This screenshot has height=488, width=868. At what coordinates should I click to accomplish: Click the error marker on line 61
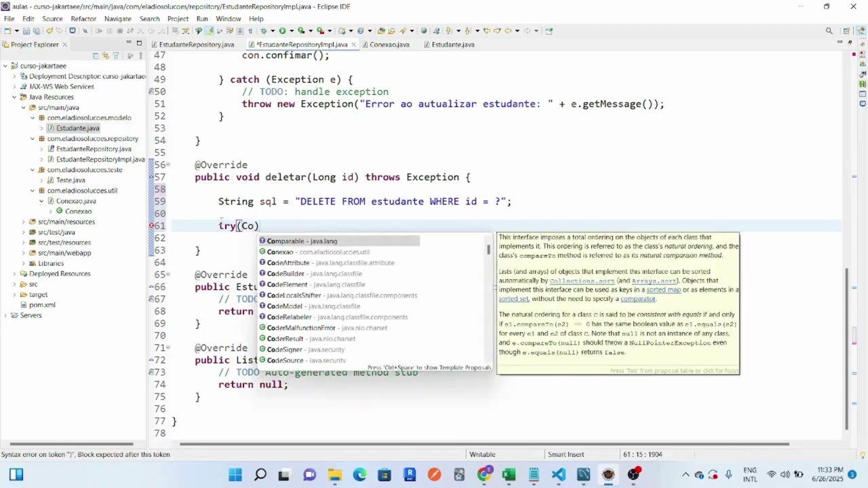tap(152, 226)
